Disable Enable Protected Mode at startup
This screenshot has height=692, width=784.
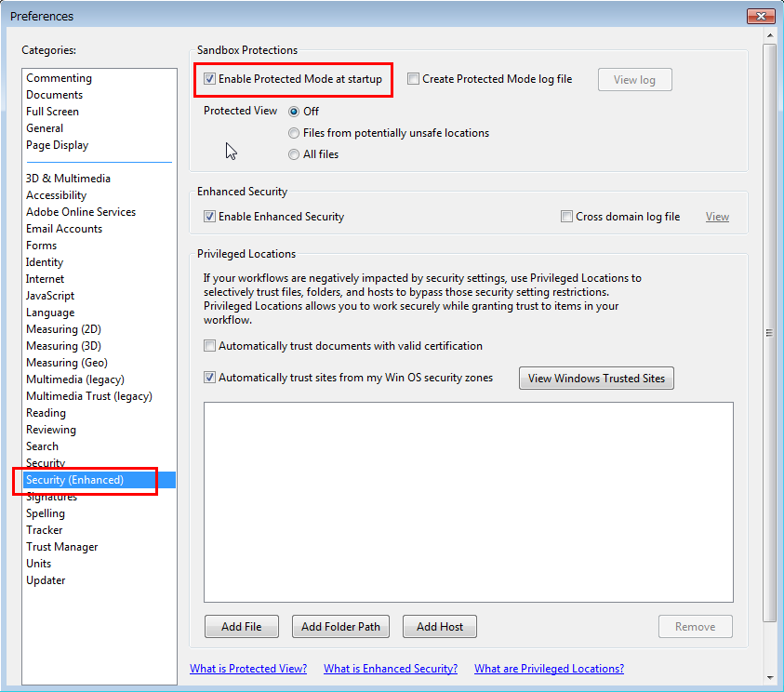coord(209,79)
